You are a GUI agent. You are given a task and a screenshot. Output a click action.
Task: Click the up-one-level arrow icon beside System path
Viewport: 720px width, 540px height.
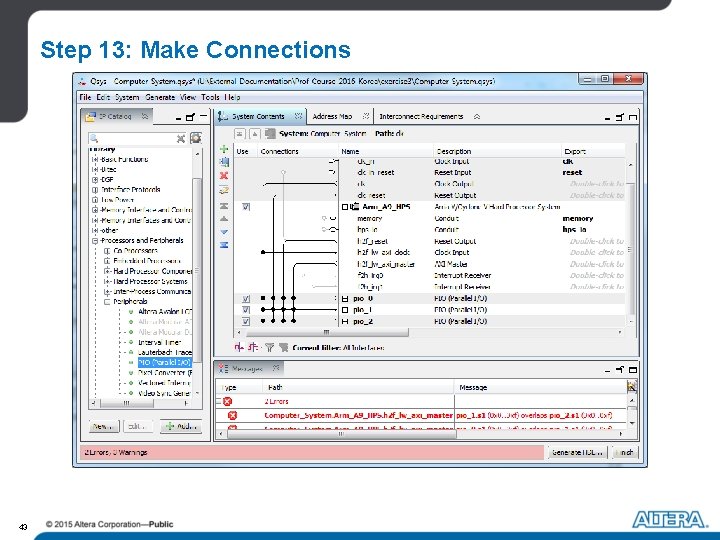[x=255, y=134]
